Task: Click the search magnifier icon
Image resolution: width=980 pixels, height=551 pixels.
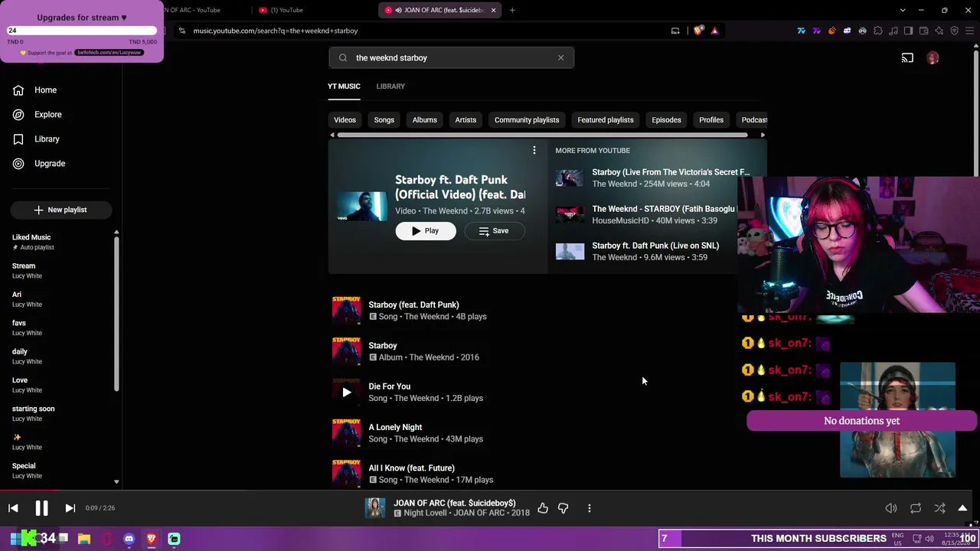Action: click(x=342, y=57)
